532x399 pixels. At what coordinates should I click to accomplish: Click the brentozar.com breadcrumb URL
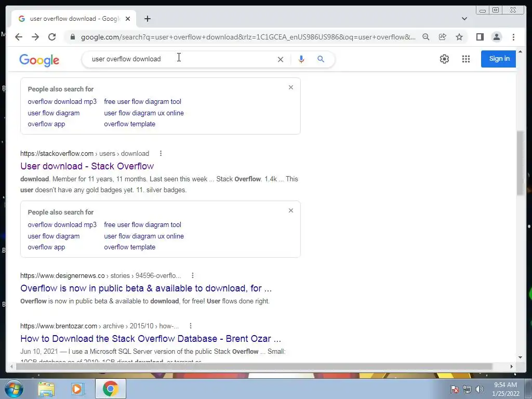[99, 326]
